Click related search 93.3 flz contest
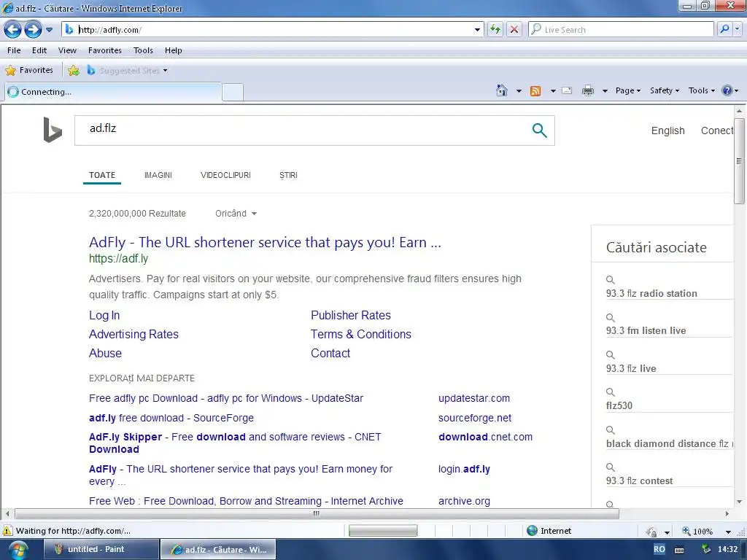This screenshot has width=747, height=560. pos(639,481)
